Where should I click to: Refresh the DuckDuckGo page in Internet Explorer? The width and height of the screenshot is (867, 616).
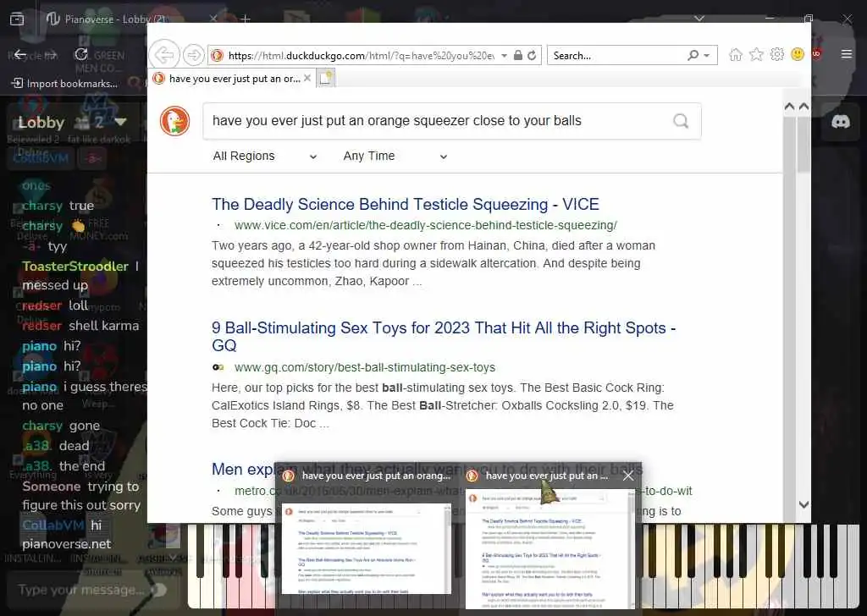click(x=532, y=55)
